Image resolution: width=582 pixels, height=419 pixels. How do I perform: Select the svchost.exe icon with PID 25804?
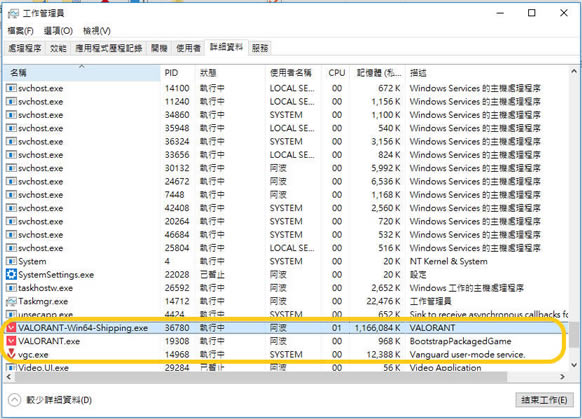(x=12, y=248)
